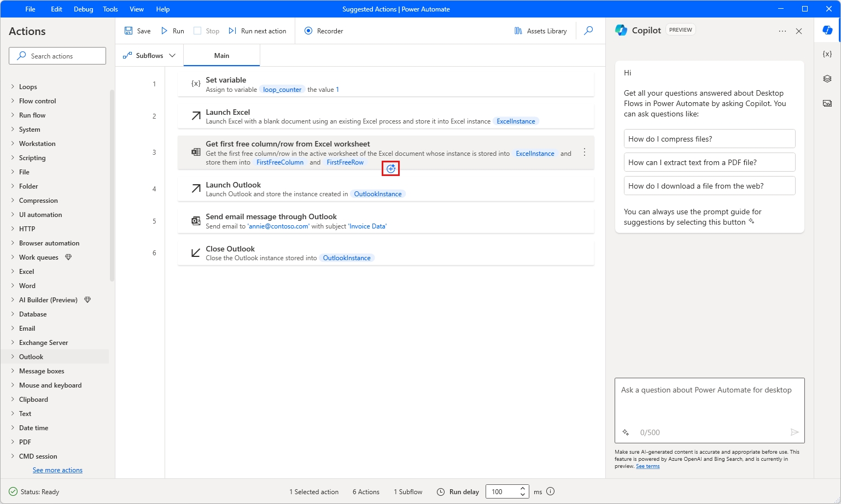Open the Edit menu
The width and height of the screenshot is (841, 504).
pyautogui.click(x=56, y=9)
